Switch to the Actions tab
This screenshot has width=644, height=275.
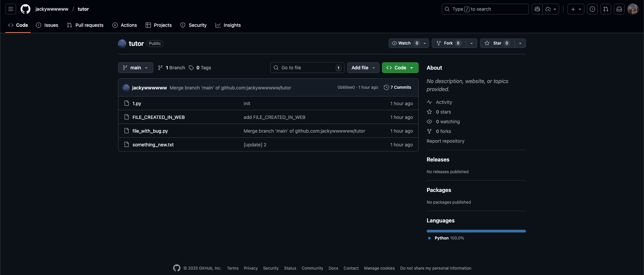(x=125, y=25)
